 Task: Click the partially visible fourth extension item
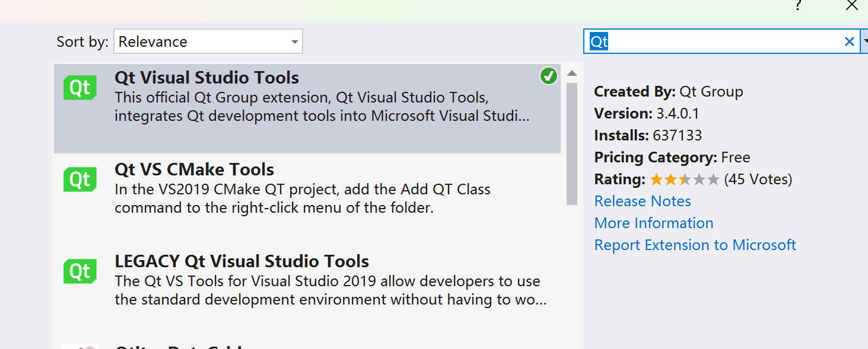(307, 344)
